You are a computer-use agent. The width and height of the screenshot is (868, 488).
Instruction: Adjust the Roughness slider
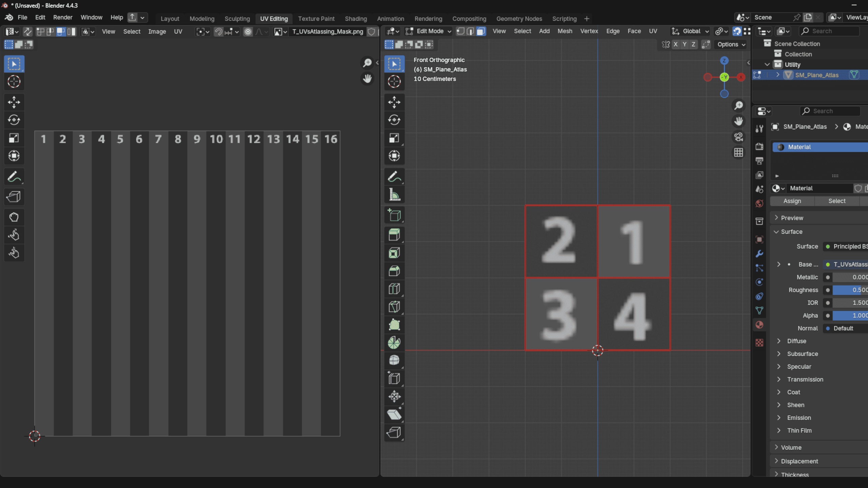point(850,290)
